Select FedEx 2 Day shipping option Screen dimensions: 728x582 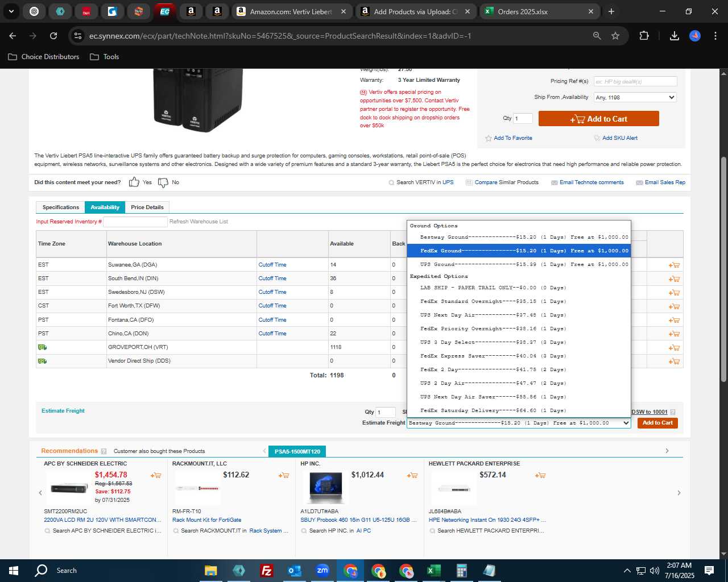(x=519, y=369)
